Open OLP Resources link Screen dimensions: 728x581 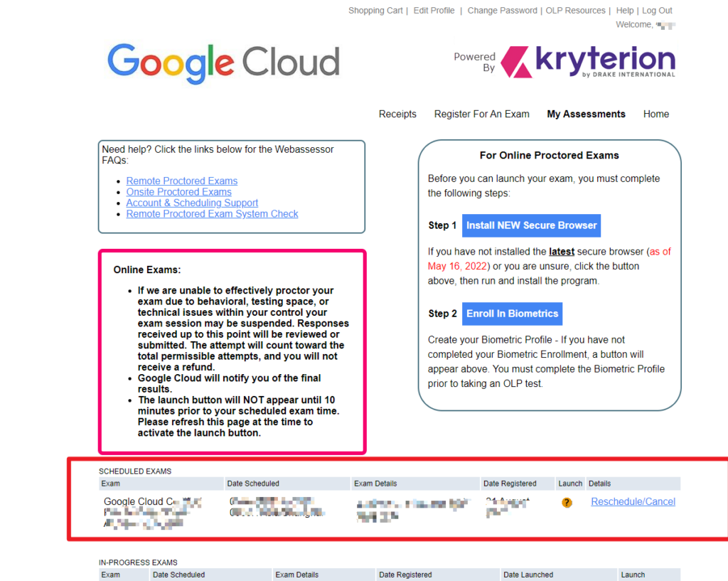575,11
